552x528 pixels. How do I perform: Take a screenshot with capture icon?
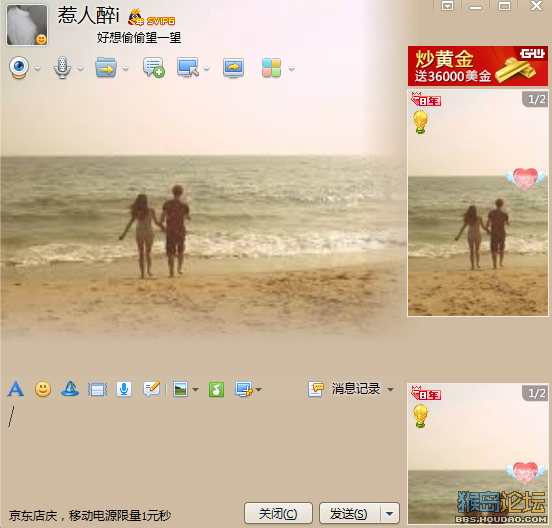coord(244,389)
